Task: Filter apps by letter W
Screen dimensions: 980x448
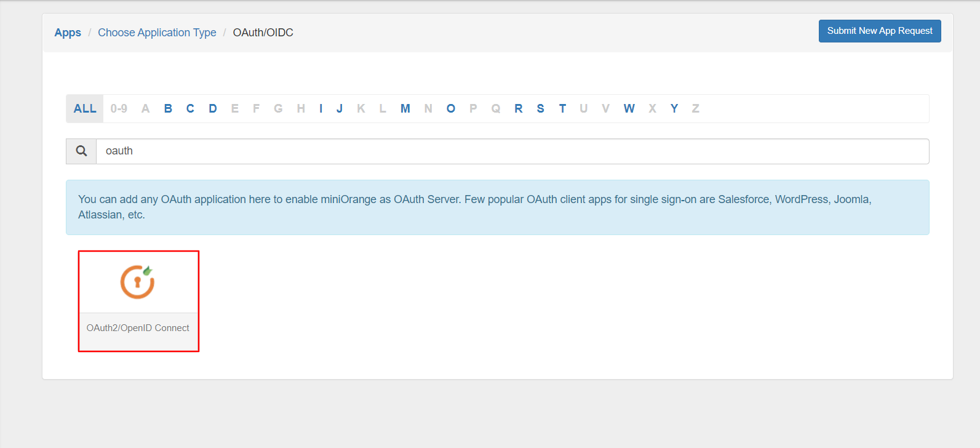Action: (x=629, y=109)
